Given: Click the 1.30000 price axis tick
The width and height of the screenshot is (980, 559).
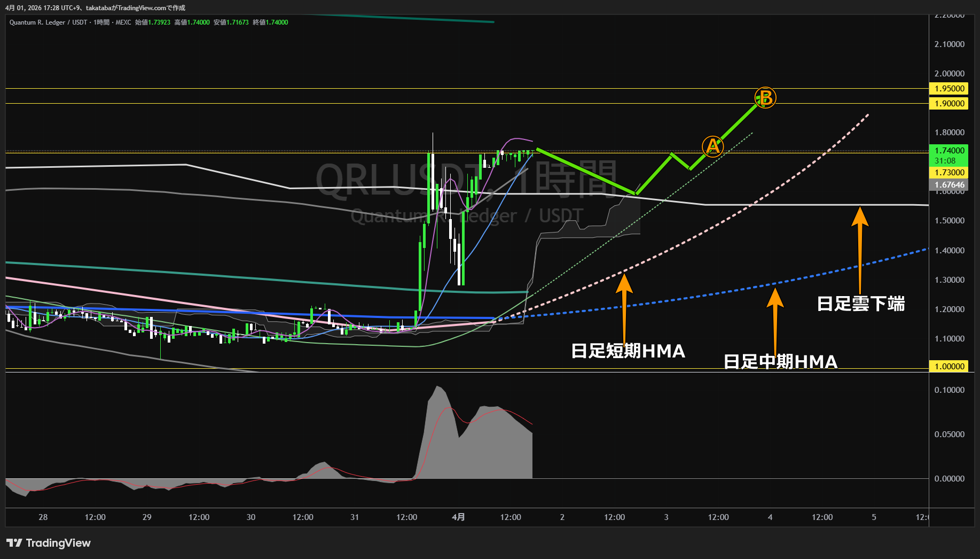Looking at the screenshot, I should 949,280.
